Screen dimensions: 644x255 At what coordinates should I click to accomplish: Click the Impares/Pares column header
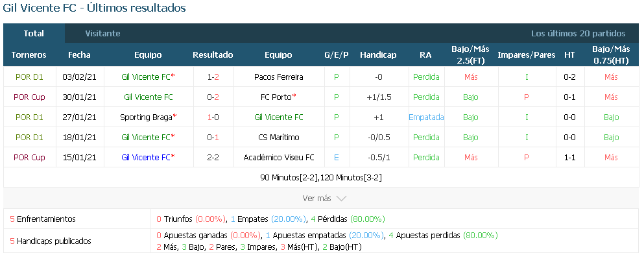point(527,55)
